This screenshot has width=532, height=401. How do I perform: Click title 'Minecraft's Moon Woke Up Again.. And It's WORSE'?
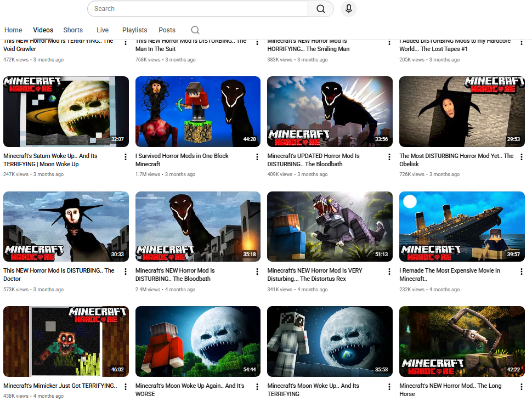pos(190,390)
